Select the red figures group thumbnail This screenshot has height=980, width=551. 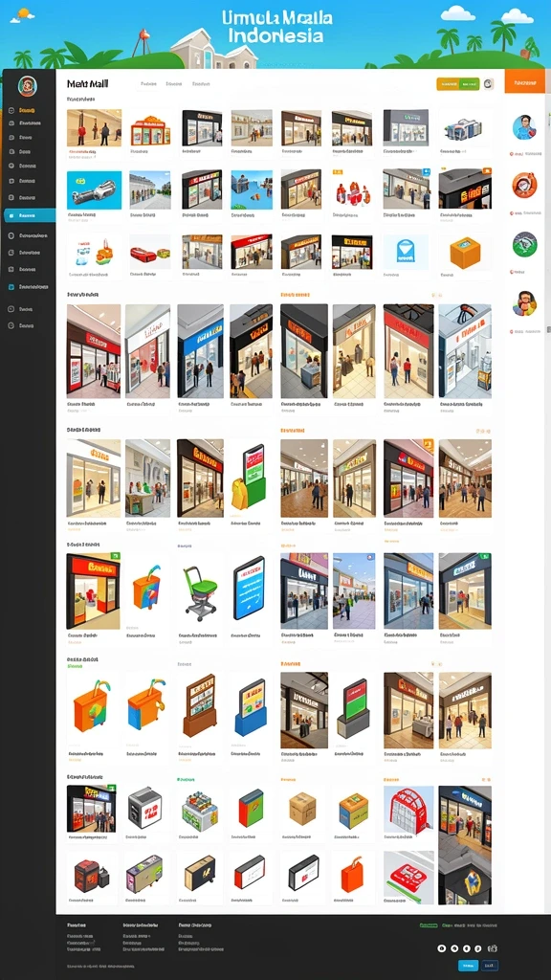(x=352, y=189)
